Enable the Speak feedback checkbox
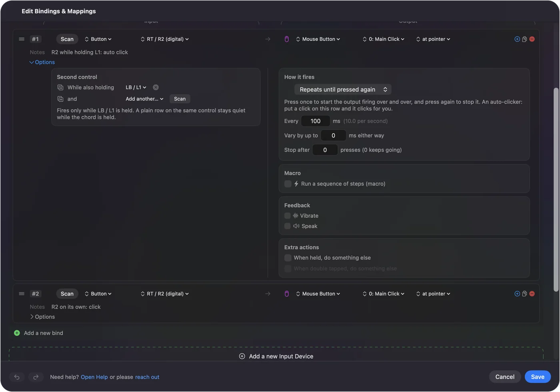The image size is (560, 392). pyautogui.click(x=287, y=226)
